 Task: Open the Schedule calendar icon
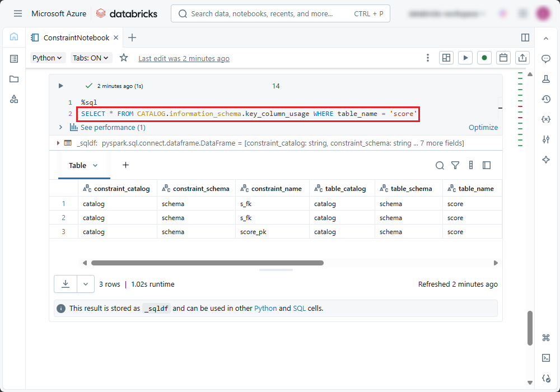(x=503, y=58)
